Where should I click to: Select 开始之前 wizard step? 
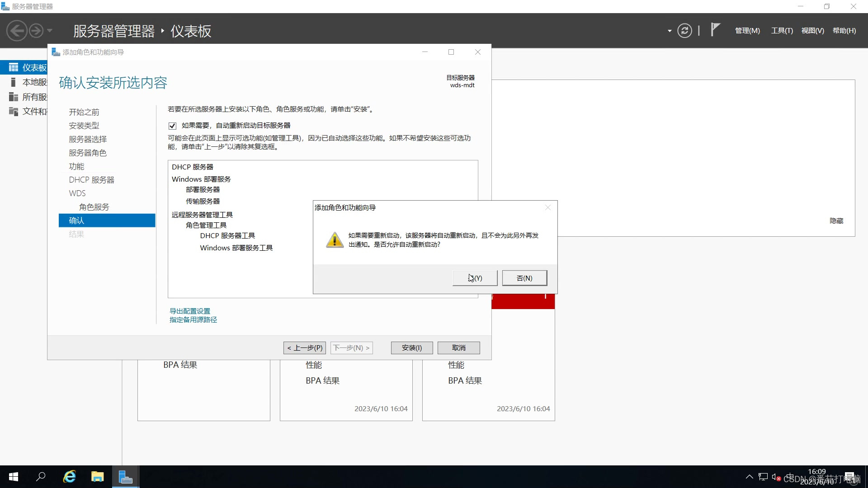[x=84, y=112]
